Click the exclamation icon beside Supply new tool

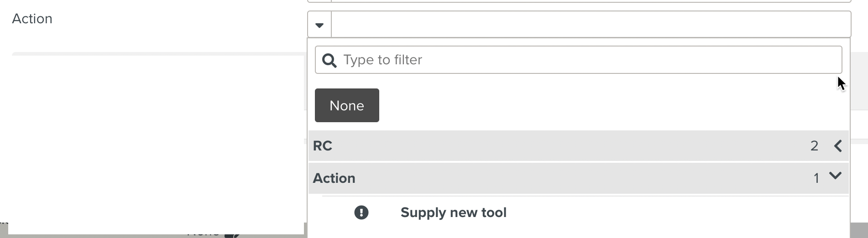pyautogui.click(x=361, y=212)
